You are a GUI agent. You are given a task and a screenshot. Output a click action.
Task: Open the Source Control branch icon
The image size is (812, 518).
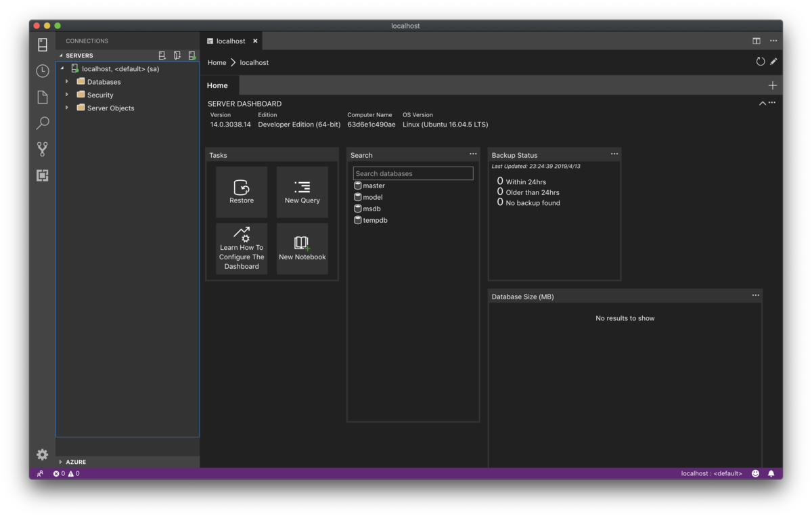[43, 149]
